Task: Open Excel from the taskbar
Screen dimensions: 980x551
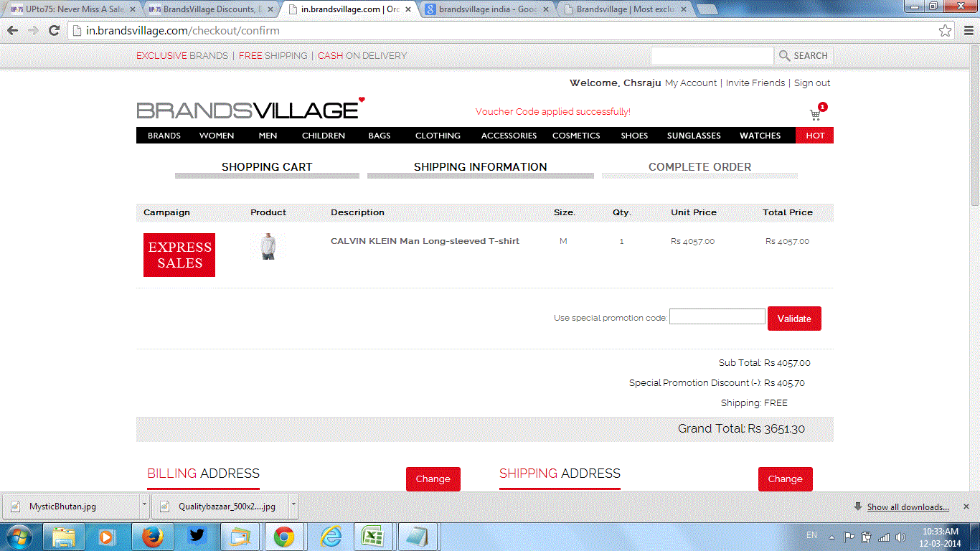Action: coord(372,537)
